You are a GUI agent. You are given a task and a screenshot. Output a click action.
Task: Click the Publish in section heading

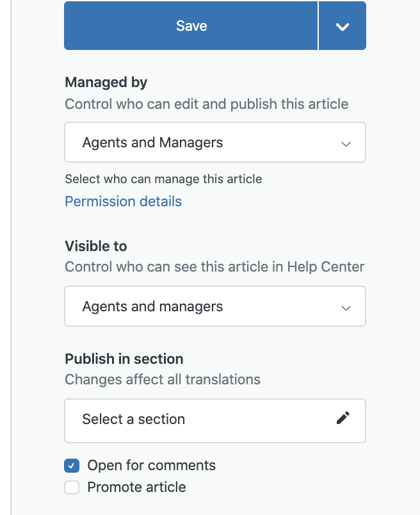pos(124,359)
